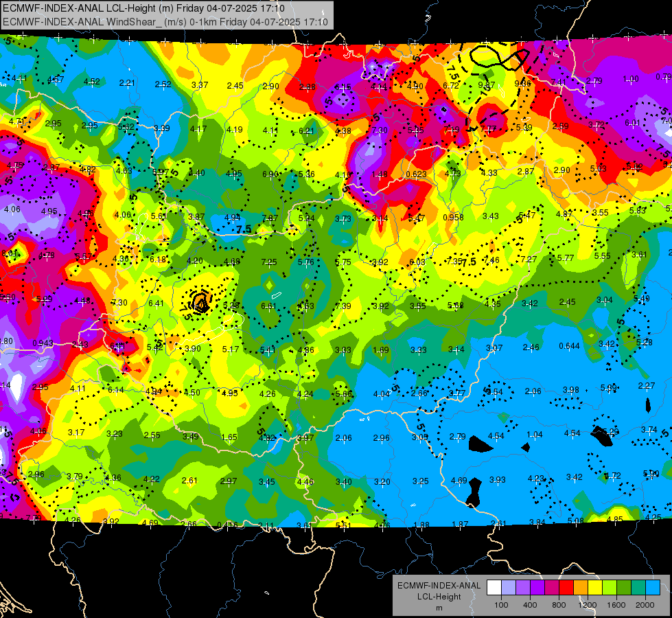Click the map value 6.18
This screenshot has width=672, height=618.
tap(158, 259)
